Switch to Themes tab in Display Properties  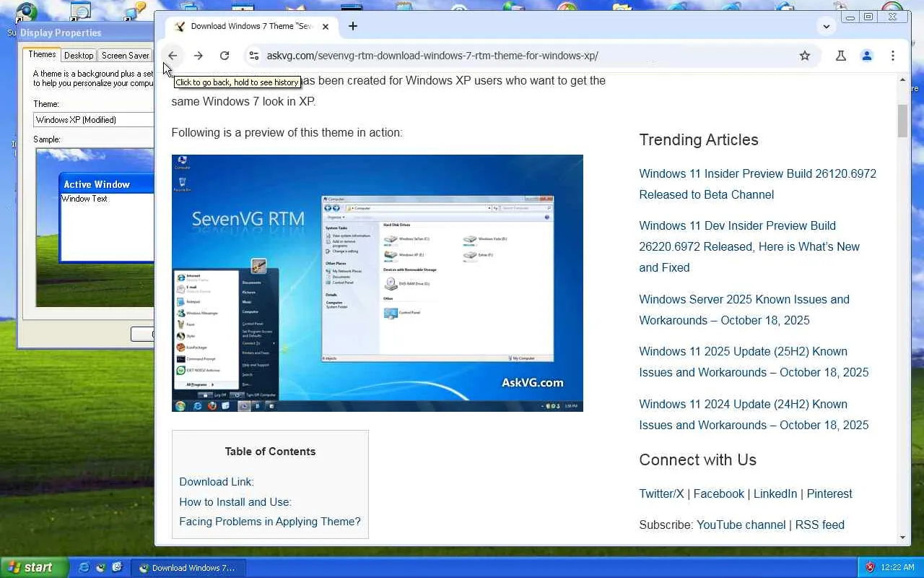tap(42, 55)
